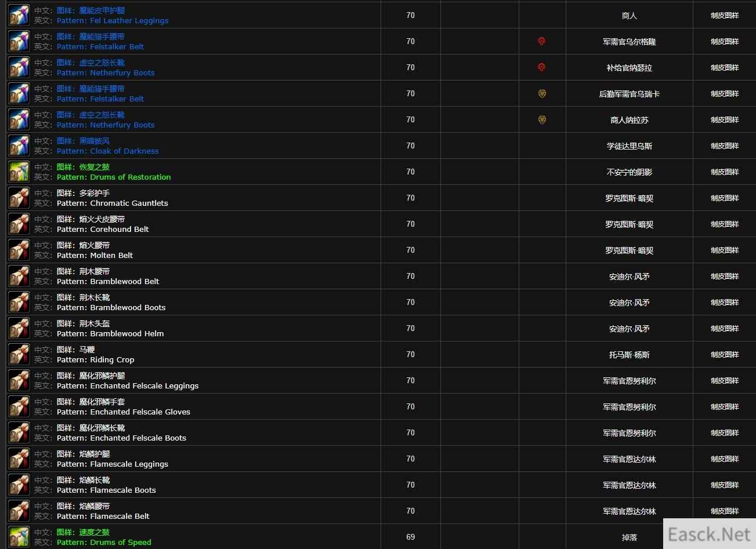Follow link Pattern: Drums of Restoration

[x=114, y=177]
